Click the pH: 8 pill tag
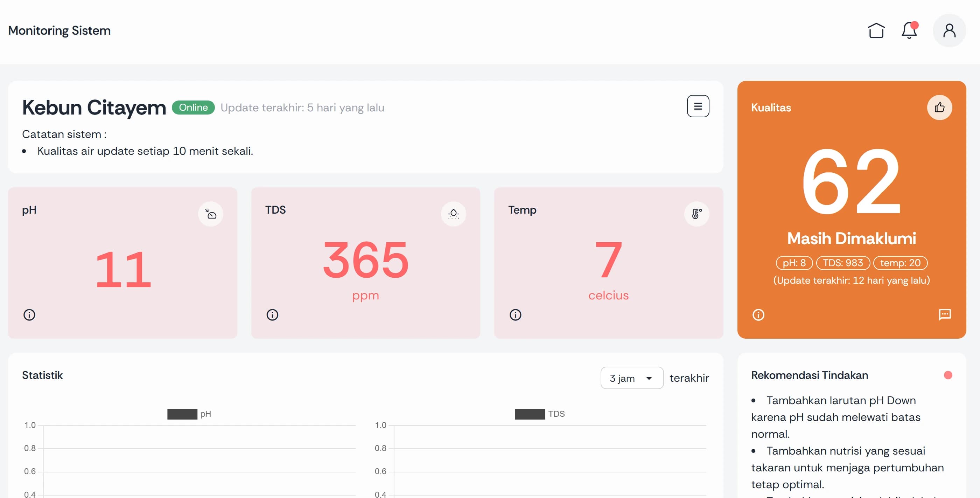The height and width of the screenshot is (498, 980). 794,263
